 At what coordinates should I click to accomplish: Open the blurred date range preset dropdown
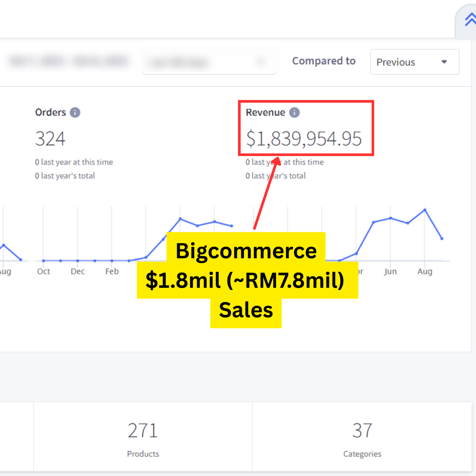(209, 62)
